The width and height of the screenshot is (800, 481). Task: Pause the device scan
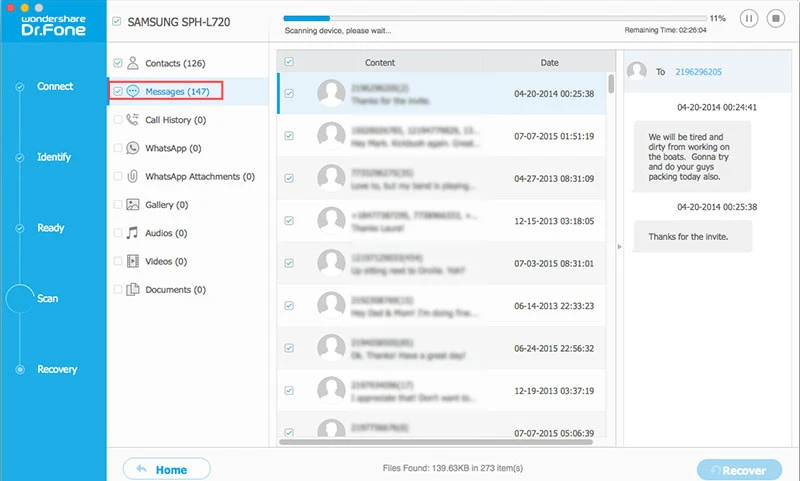(x=748, y=18)
